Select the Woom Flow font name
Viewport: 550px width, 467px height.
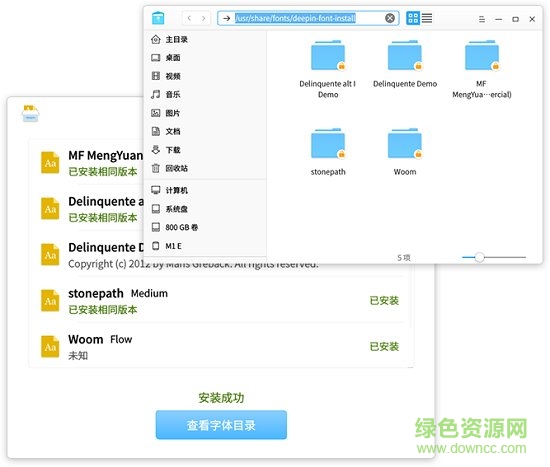pos(100,339)
